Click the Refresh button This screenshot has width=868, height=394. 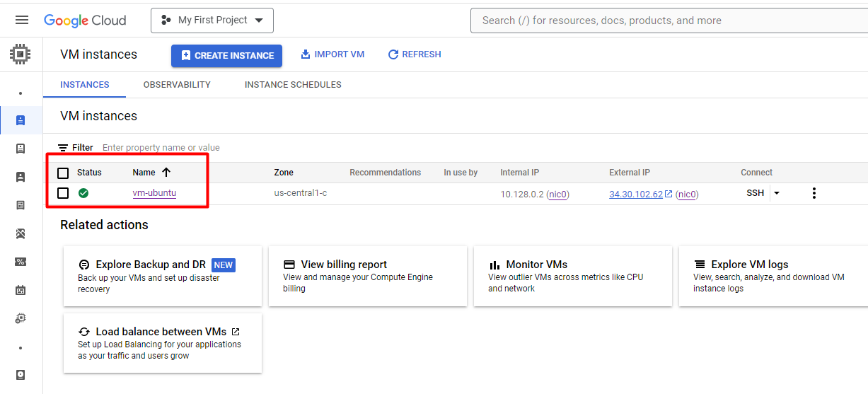click(415, 54)
